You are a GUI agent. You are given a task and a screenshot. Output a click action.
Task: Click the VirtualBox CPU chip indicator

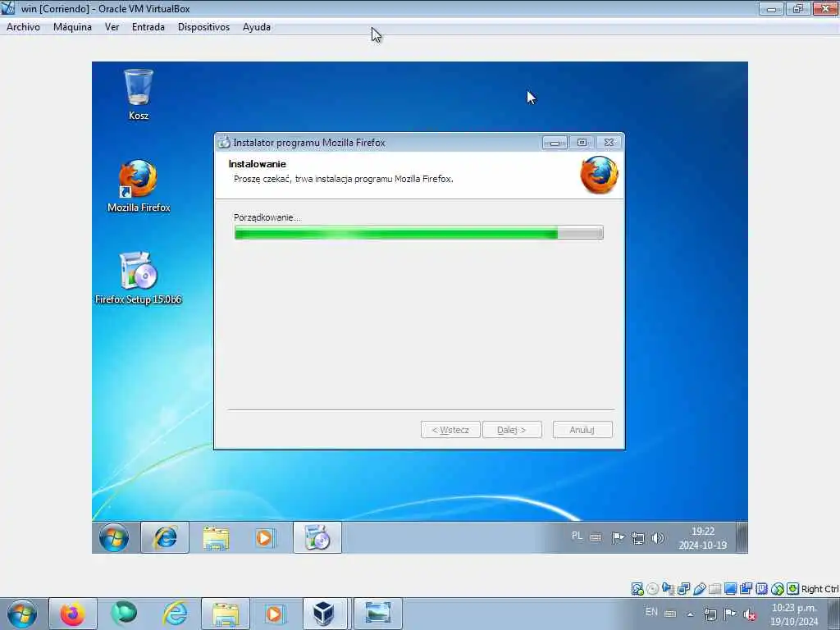coord(761,589)
